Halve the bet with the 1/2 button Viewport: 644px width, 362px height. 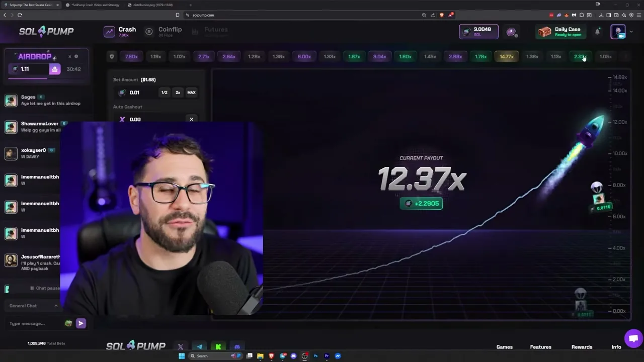[x=164, y=93]
